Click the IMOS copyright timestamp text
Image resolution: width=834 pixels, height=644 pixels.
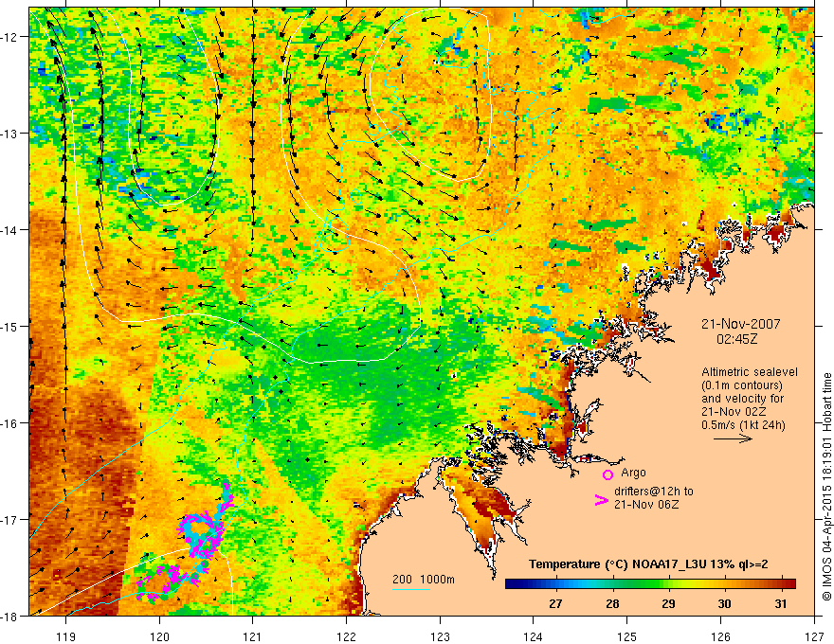pos(826,487)
